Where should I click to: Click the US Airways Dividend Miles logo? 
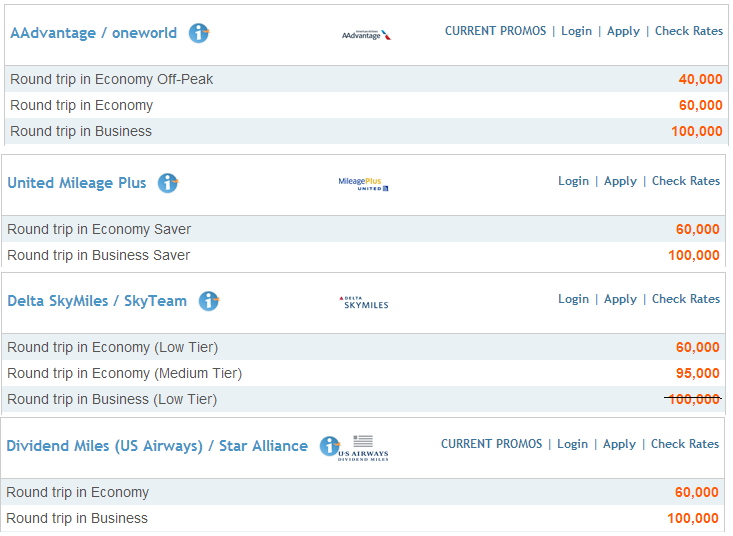pyautogui.click(x=363, y=448)
